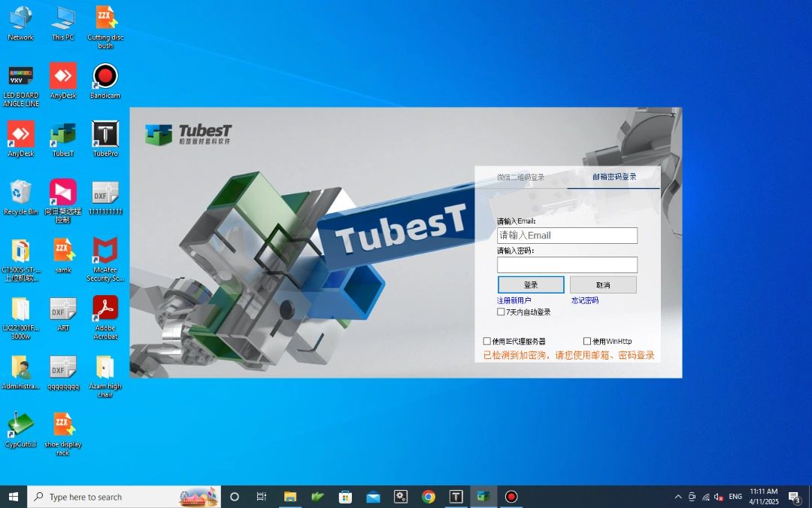
Task: Focus the password input field
Action: (567, 265)
